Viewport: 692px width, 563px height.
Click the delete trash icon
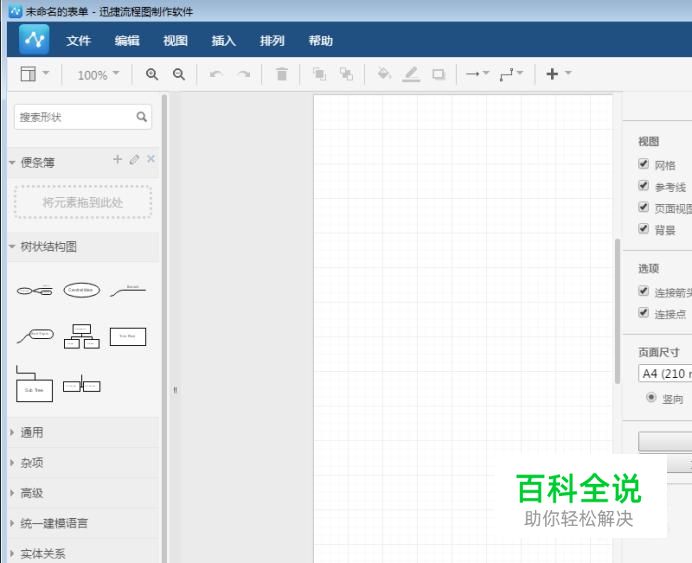pos(282,74)
